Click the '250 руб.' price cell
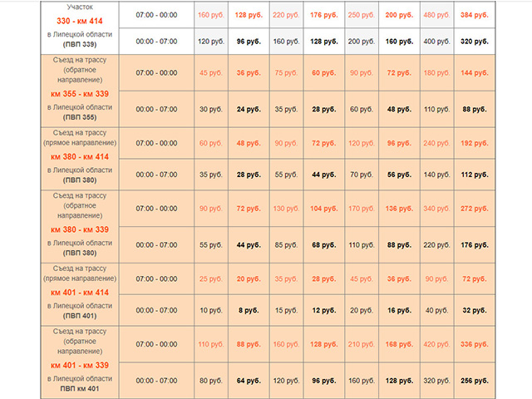Viewport: 532px width, 399px height. 362,15
